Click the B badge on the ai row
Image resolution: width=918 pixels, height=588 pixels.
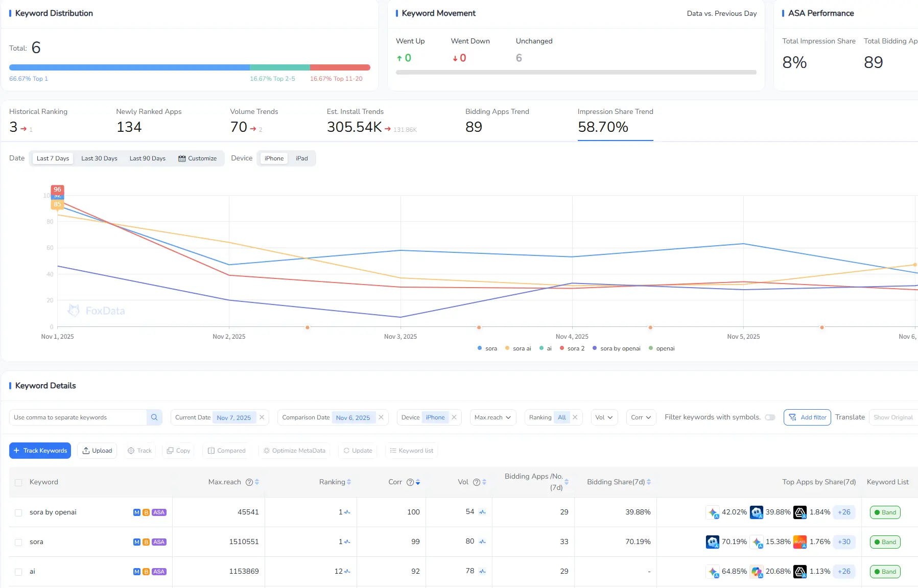[146, 572]
